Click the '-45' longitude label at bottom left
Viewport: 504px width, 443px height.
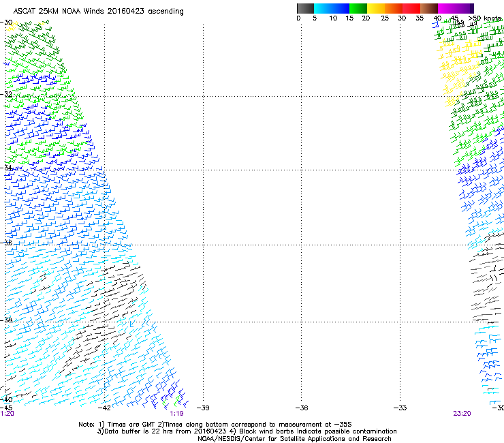6,408
